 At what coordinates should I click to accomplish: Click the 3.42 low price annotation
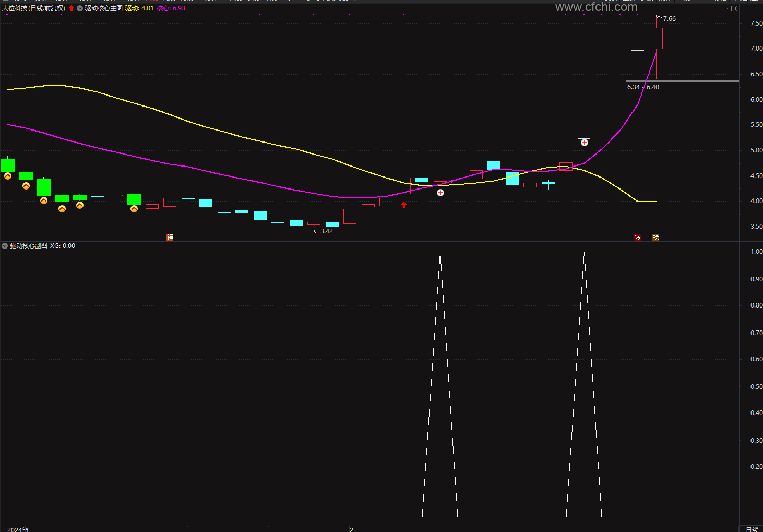[326, 231]
